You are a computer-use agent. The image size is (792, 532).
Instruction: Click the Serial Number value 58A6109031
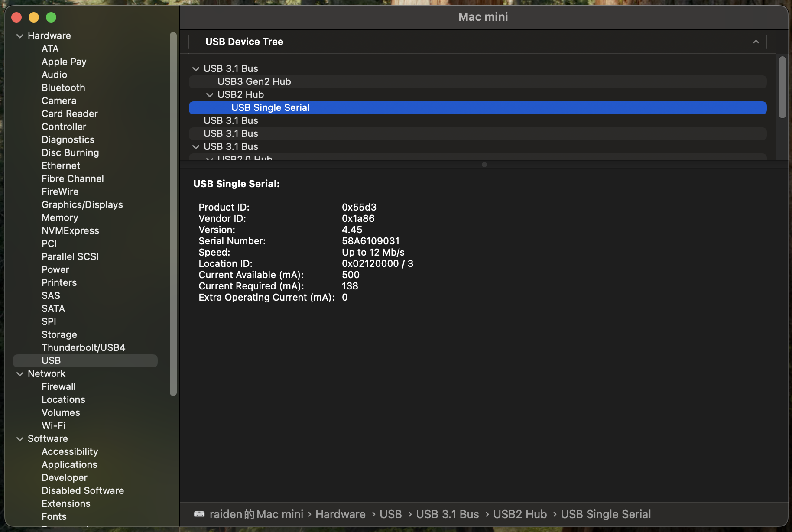371,241
